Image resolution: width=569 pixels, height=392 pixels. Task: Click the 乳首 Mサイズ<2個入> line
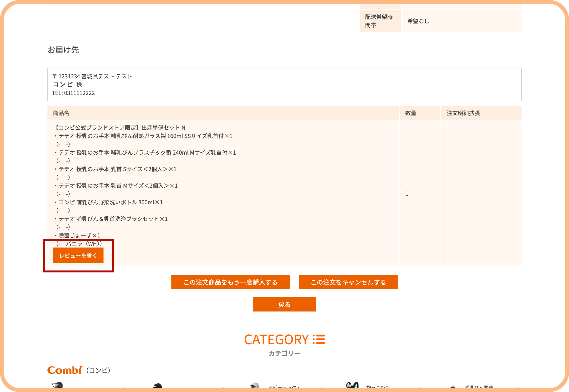pos(116,186)
